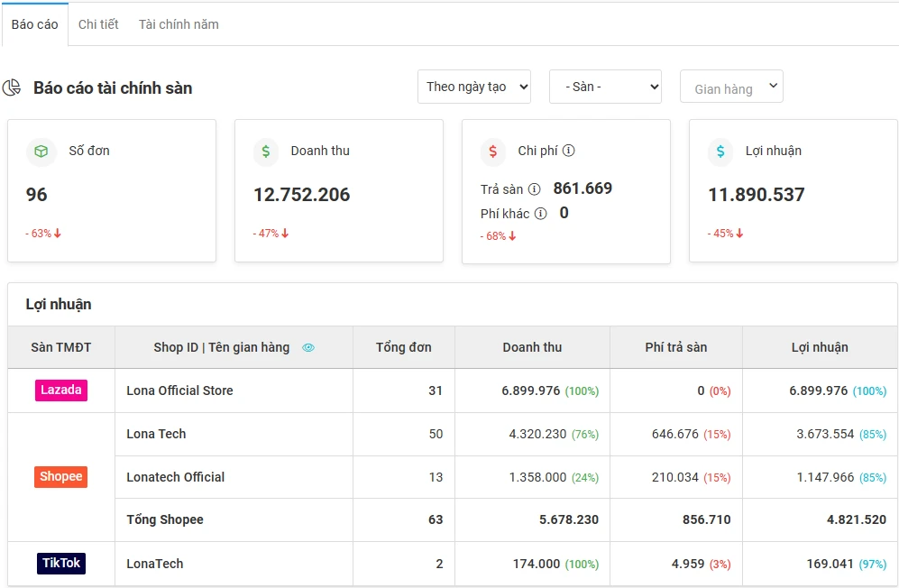Viewport: 899px width, 588px height.
Task: Expand the Sàn filter dropdown
Action: (605, 87)
